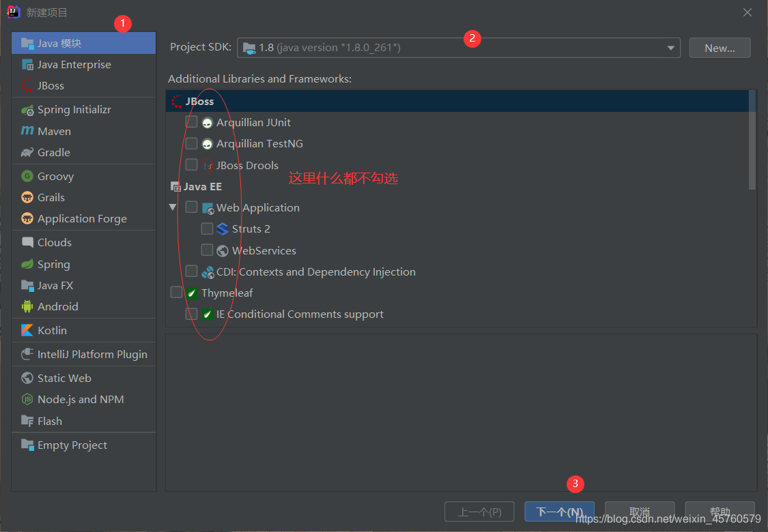Click the IntelliJ Platform Plugin icon
Image resolution: width=768 pixels, height=532 pixels.
coord(27,355)
